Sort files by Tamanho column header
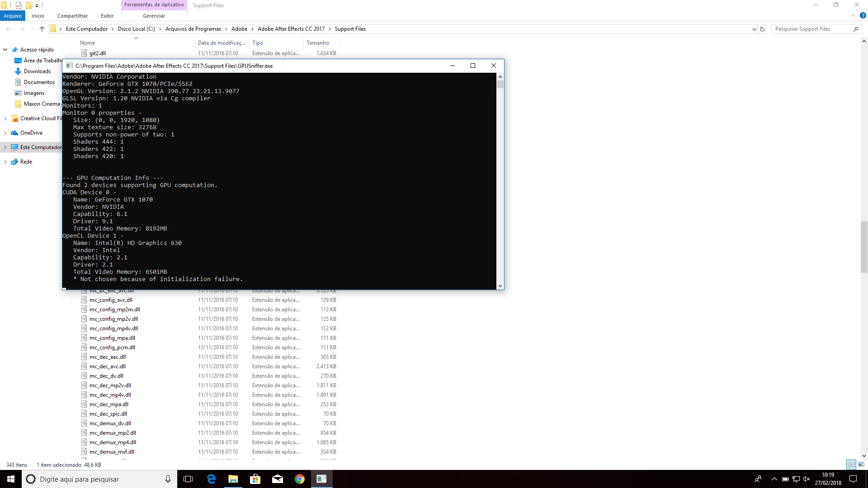This screenshot has height=488, width=868. point(318,43)
